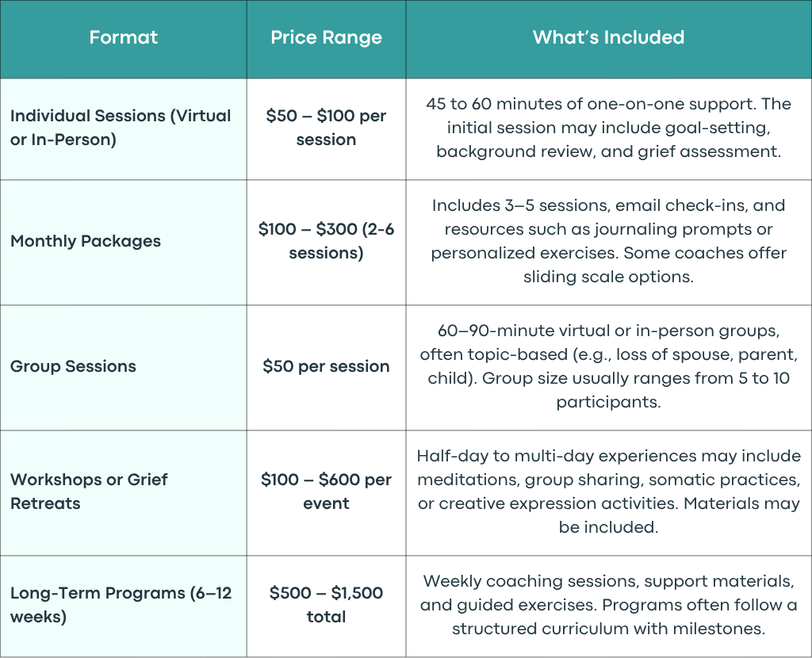Click the $100 – $600 per event cell

click(x=326, y=492)
